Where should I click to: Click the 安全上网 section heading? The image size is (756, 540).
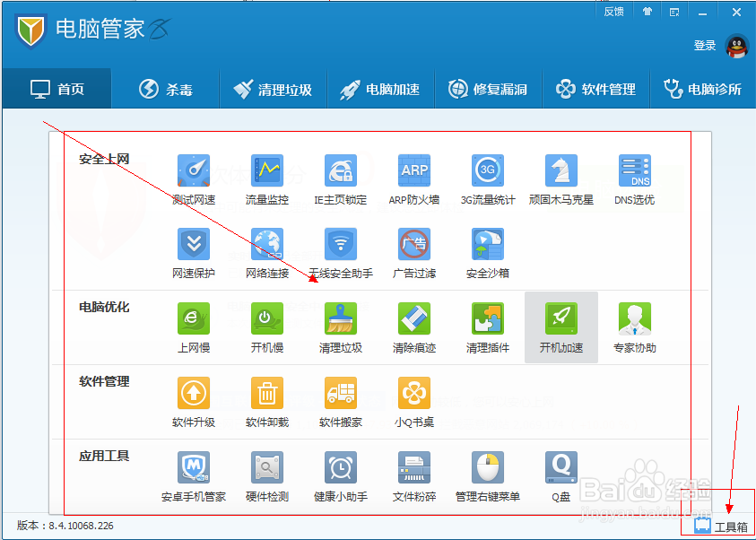104,159
